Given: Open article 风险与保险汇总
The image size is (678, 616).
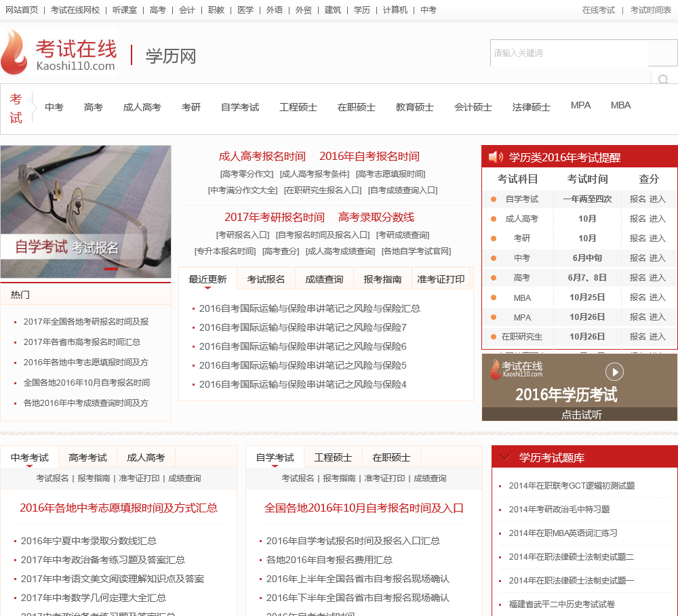Looking at the screenshot, I should click(310, 308).
